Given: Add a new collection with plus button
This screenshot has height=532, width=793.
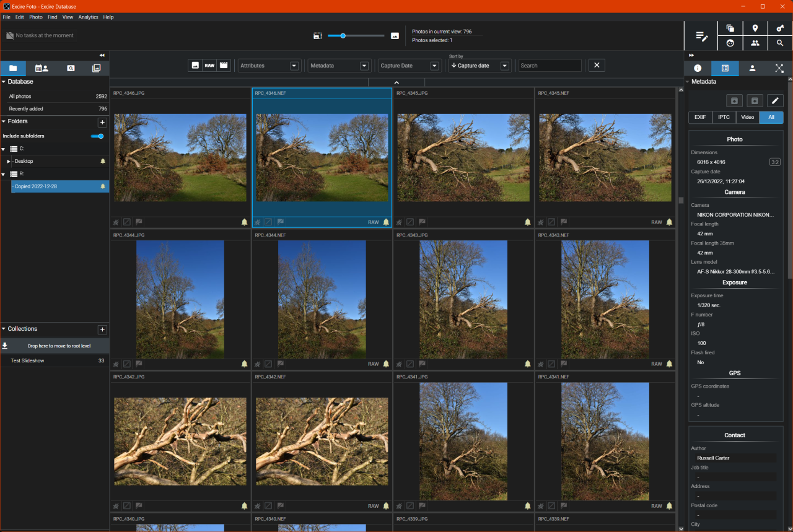Looking at the screenshot, I should (103, 329).
